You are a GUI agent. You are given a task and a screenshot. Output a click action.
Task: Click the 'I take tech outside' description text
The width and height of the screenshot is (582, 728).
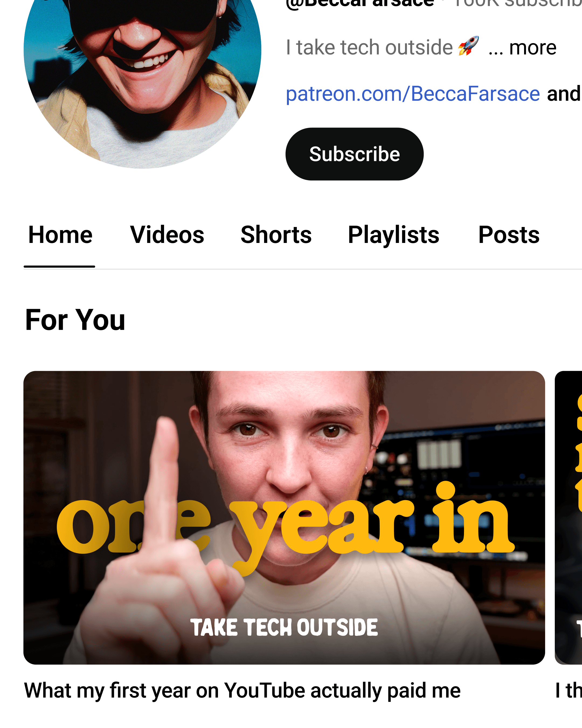(x=369, y=47)
